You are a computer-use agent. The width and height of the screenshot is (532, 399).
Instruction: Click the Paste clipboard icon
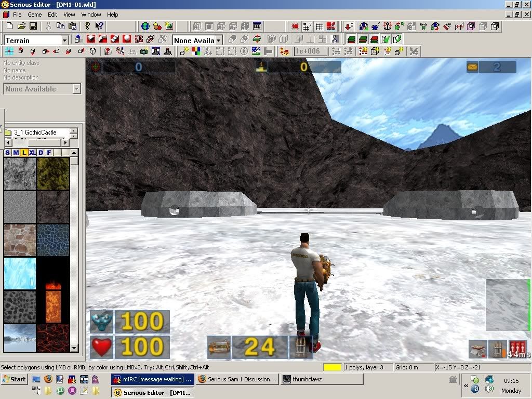tap(72, 26)
